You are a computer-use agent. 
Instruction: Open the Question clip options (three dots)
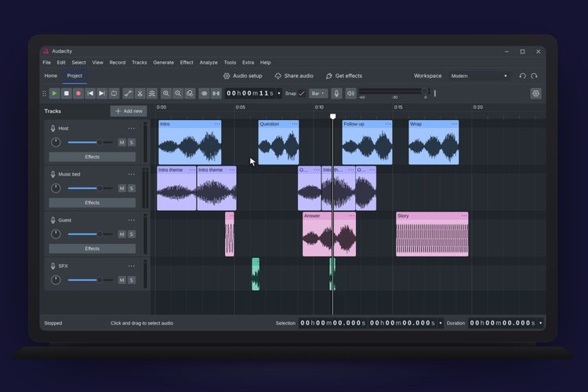(x=294, y=124)
